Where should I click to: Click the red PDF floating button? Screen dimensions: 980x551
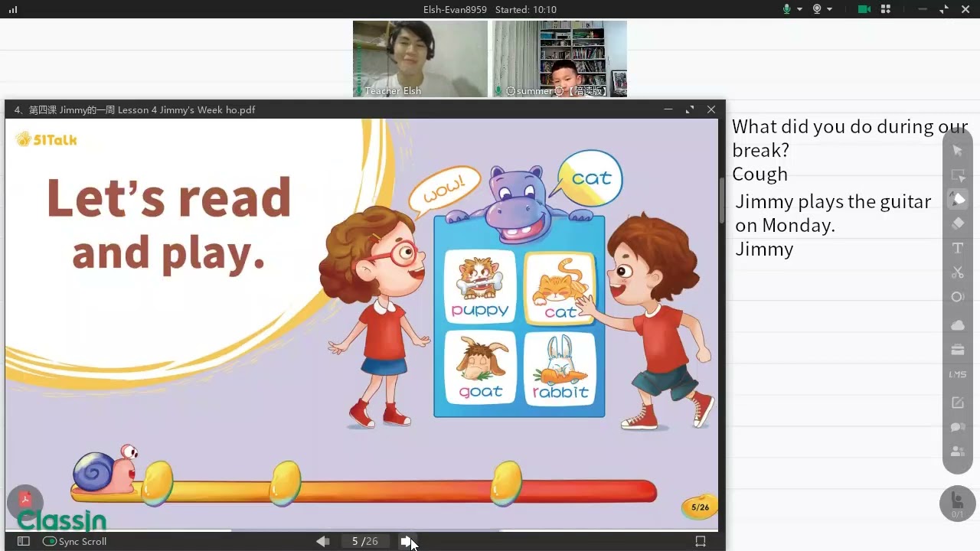pos(25,501)
